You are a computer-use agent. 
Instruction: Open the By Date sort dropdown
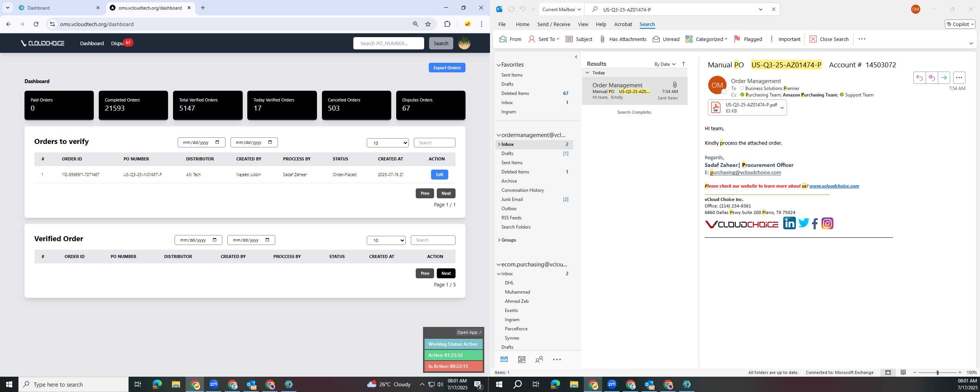665,64
